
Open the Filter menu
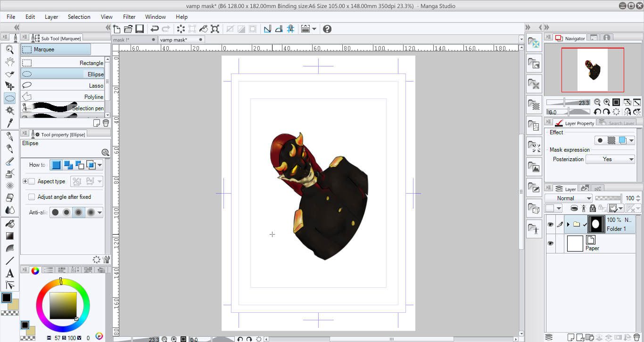129,16
